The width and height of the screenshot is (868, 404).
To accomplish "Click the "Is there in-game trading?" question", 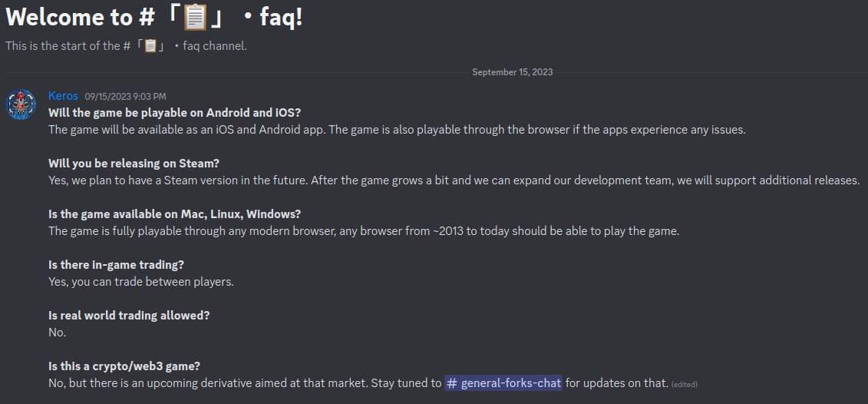I will [x=116, y=264].
